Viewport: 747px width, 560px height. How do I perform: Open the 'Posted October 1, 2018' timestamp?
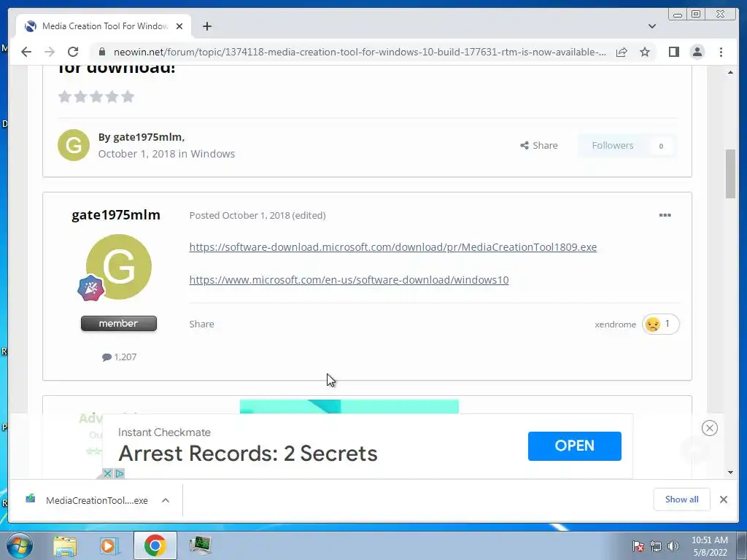coord(239,215)
